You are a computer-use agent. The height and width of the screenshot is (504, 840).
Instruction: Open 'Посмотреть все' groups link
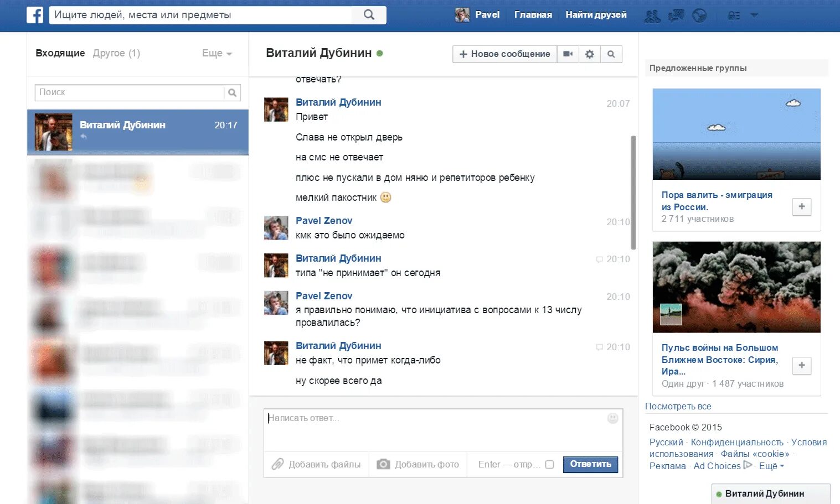coord(678,406)
